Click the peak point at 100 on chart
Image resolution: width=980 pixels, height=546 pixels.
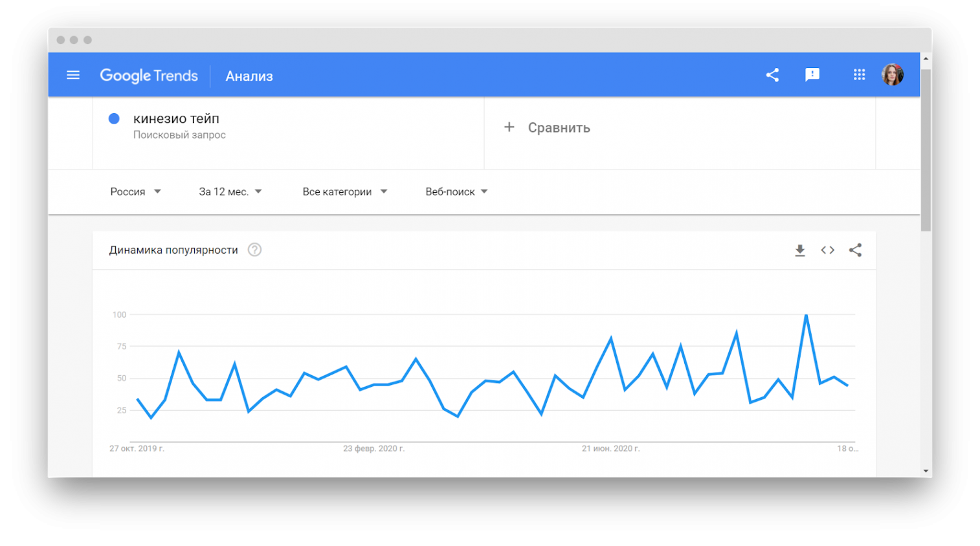pyautogui.click(x=806, y=315)
